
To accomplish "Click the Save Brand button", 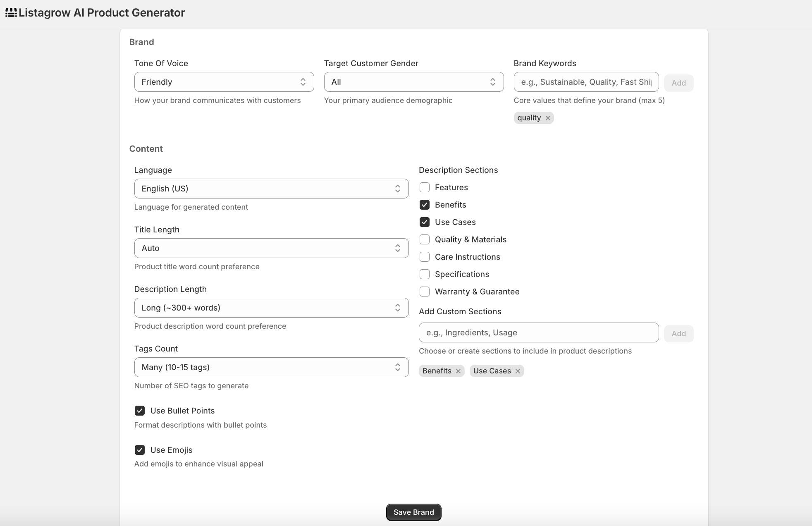I will point(413,512).
